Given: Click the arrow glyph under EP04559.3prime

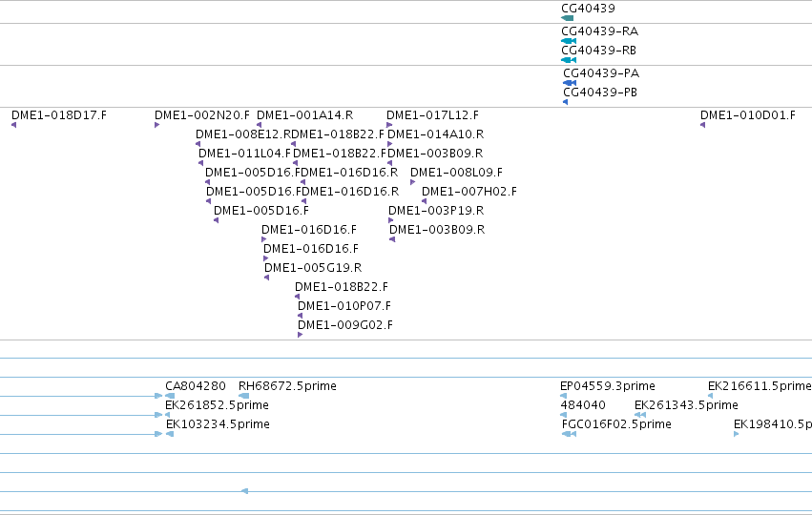Looking at the screenshot, I should [563, 396].
